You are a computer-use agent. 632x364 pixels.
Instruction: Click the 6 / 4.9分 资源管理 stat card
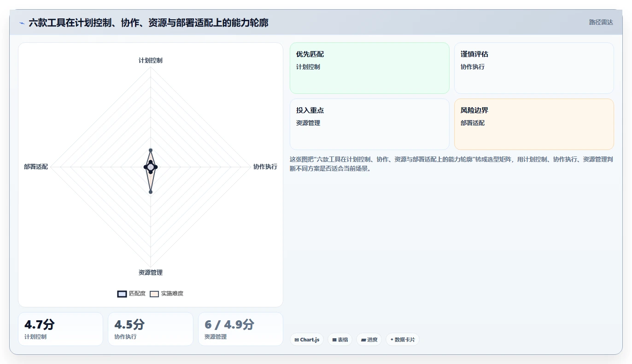[240, 329]
